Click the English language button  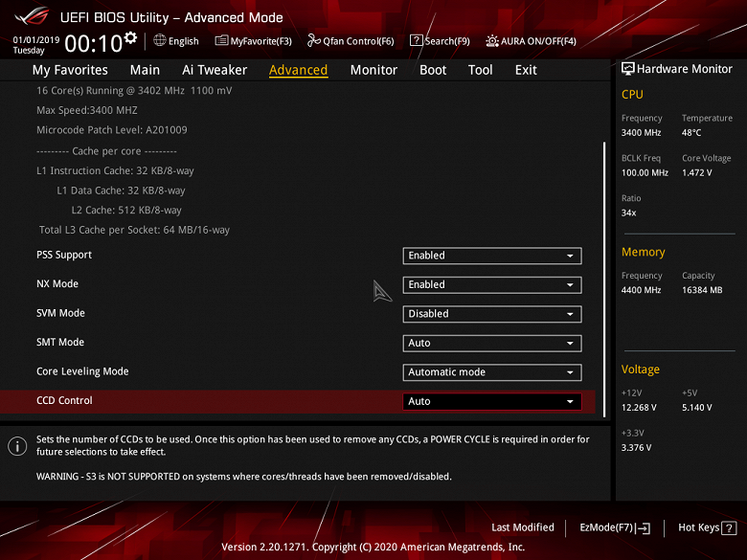pyautogui.click(x=176, y=41)
